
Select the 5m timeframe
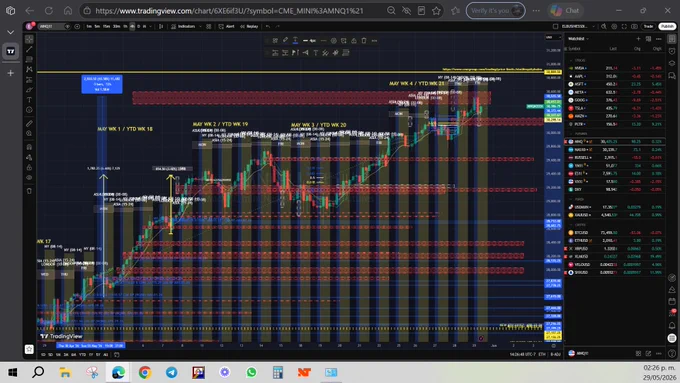pyautogui.click(x=97, y=26)
